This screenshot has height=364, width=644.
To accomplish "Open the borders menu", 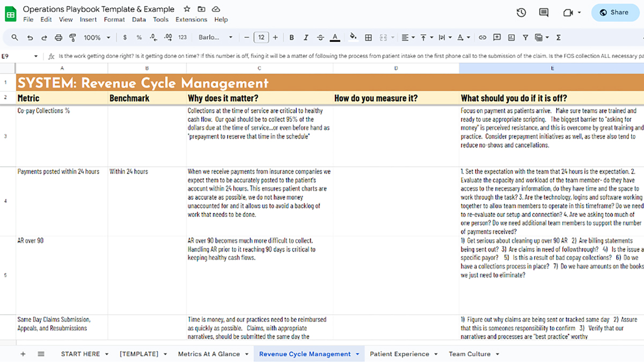I will (368, 38).
